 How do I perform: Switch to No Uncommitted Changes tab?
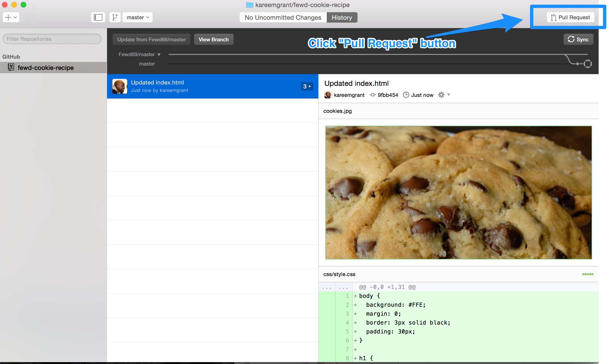pos(283,17)
